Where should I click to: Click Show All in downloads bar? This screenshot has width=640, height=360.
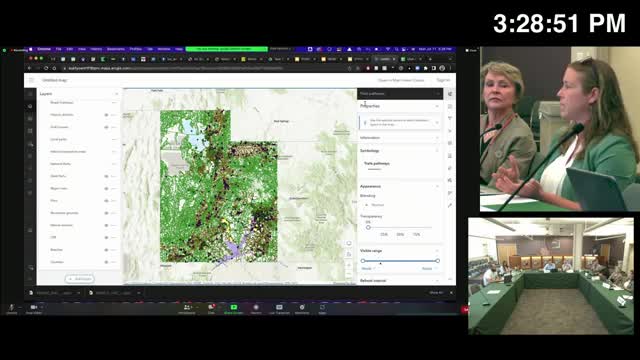[436, 293]
